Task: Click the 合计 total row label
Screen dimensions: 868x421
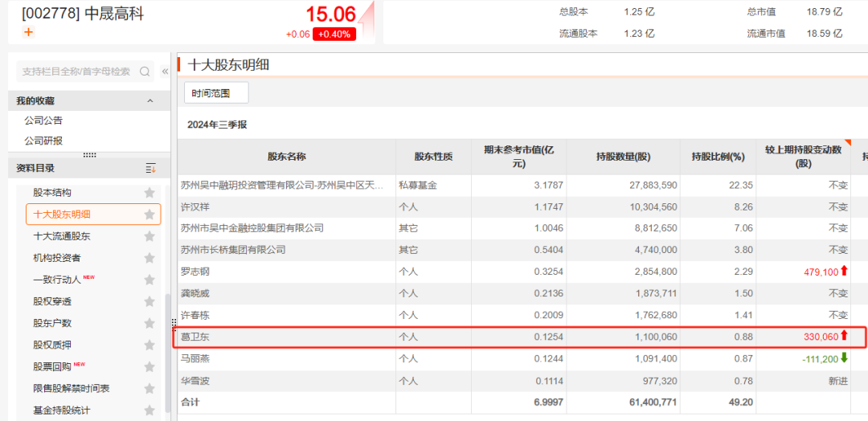Action: coord(190,403)
